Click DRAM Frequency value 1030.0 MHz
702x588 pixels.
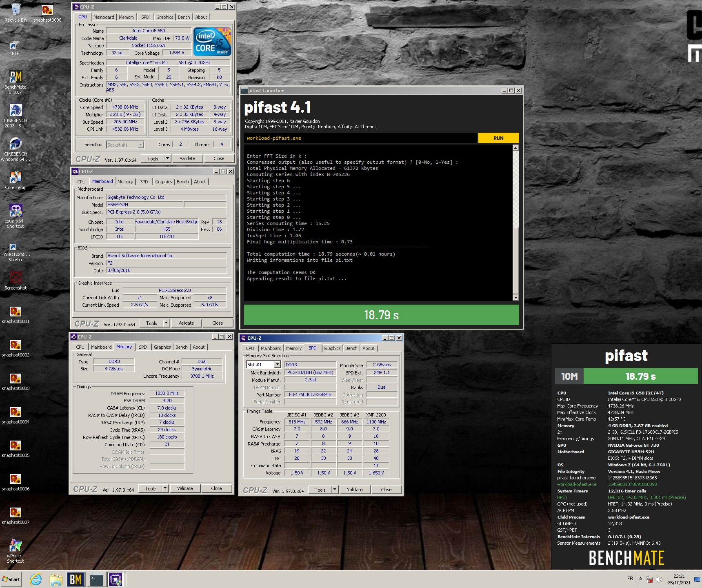(167, 393)
